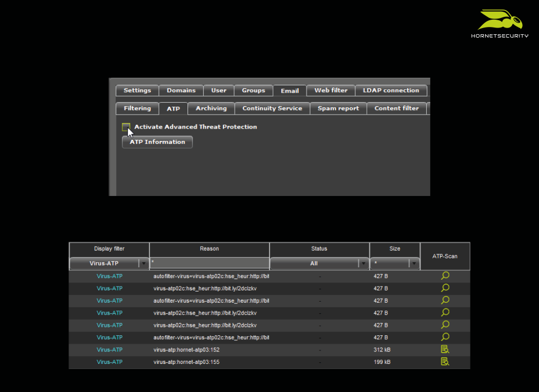
Task: Open the Size column filter dropdown
Action: coord(414,263)
